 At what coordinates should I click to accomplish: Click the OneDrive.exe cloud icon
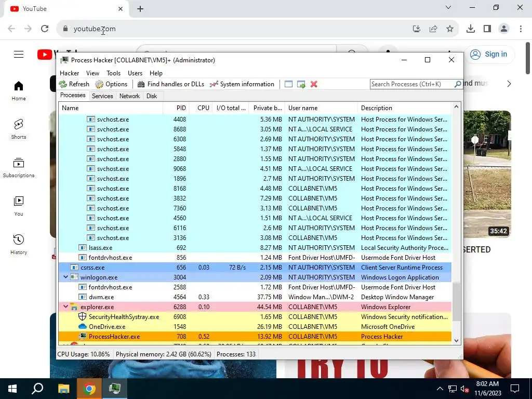click(x=83, y=326)
